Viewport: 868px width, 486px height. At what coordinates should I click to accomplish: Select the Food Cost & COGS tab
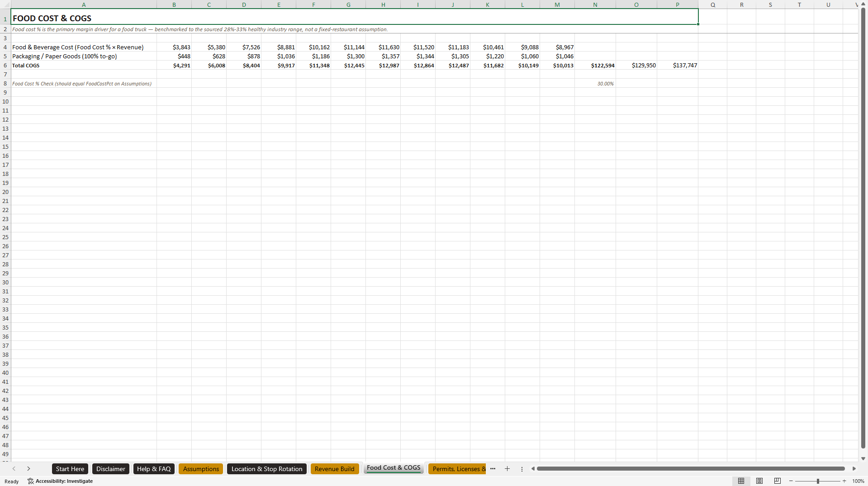point(394,468)
